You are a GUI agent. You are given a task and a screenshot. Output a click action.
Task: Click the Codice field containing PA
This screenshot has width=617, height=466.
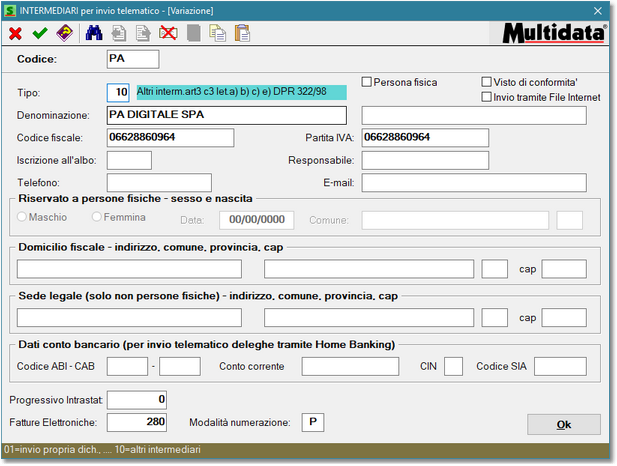(133, 59)
